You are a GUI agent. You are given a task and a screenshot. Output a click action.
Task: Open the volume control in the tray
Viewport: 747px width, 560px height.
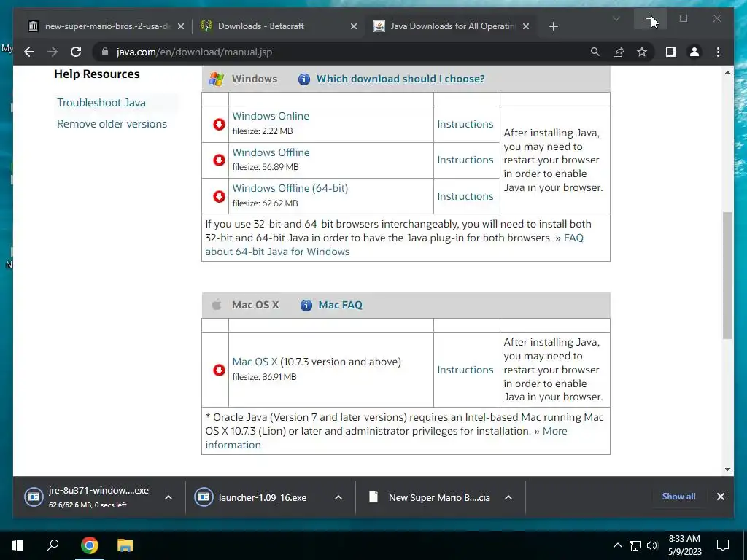(x=651, y=545)
